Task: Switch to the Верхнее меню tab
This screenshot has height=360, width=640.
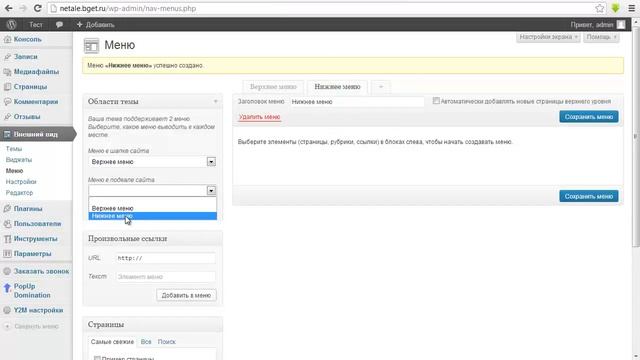Action: [x=273, y=87]
